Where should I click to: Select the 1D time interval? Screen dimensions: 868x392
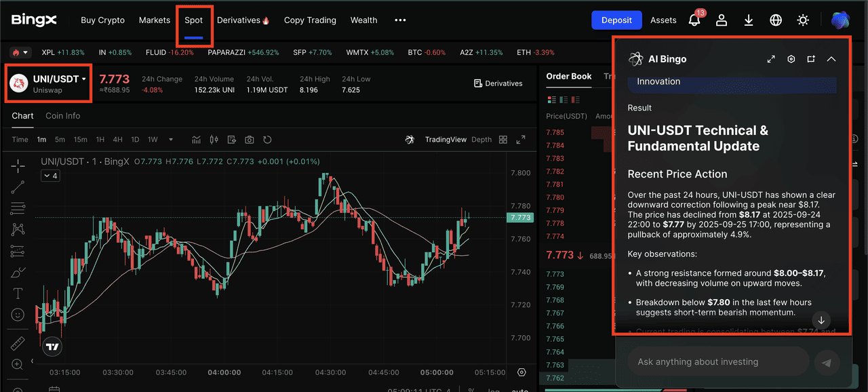pos(135,140)
